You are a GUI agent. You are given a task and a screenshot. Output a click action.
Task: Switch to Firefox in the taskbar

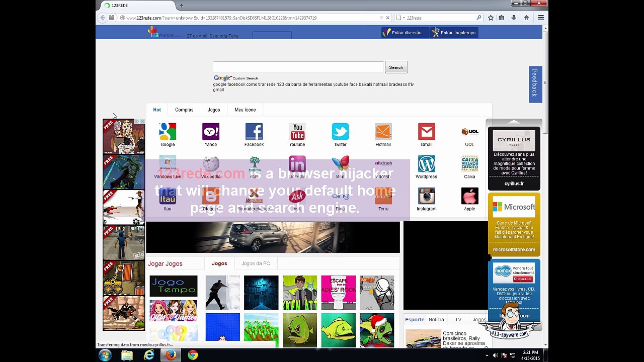171,355
